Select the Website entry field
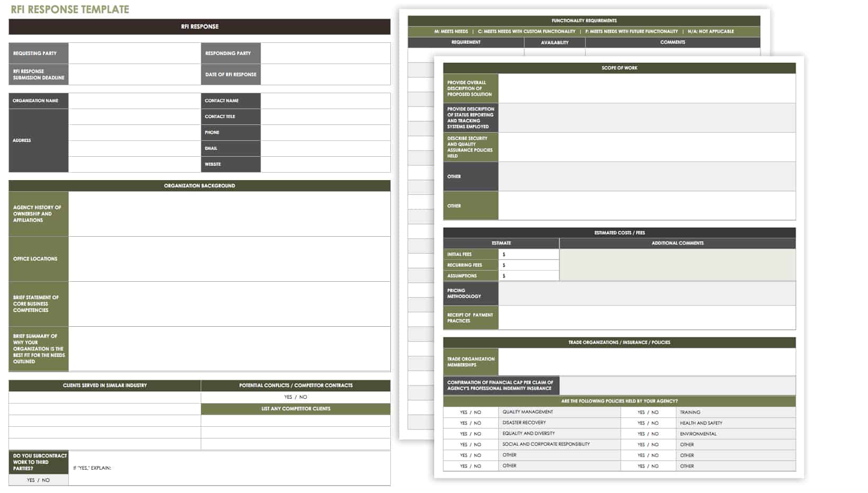Viewport: 868px width, 493px height. click(x=325, y=164)
